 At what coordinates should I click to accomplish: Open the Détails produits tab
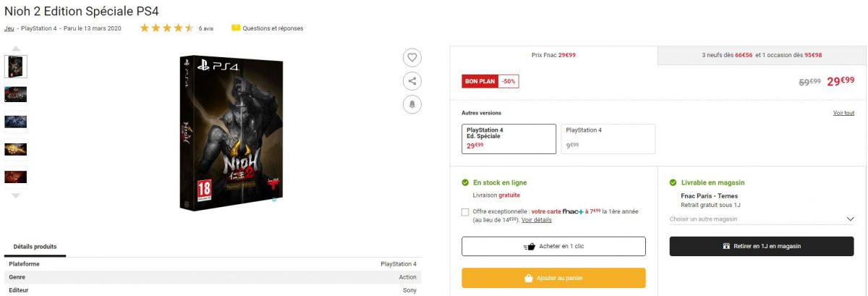point(35,247)
